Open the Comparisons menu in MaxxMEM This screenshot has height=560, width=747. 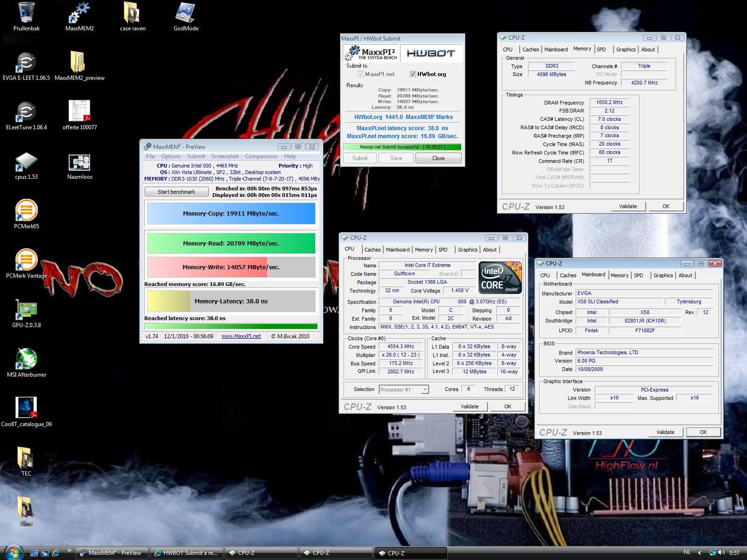261,156
